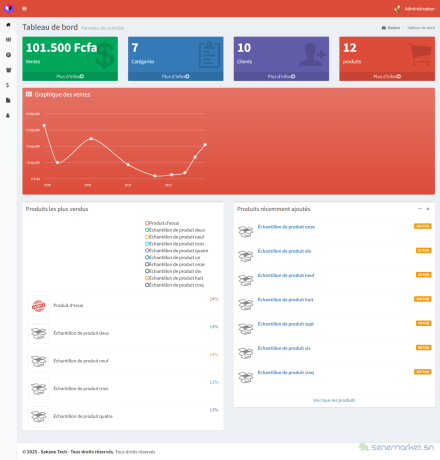Viewport: 440px width, 460px height.
Task: Click the clipboard icon on the Catégories card
Action: tap(210, 54)
